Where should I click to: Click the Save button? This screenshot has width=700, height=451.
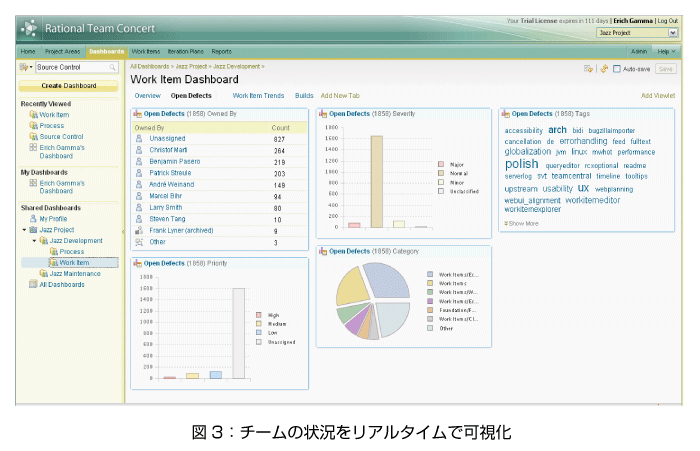(666, 69)
